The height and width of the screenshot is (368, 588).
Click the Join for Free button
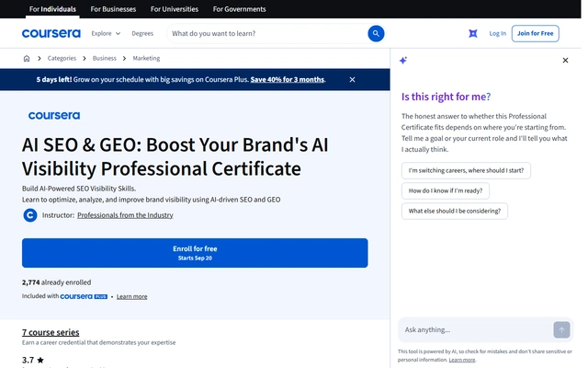click(535, 33)
